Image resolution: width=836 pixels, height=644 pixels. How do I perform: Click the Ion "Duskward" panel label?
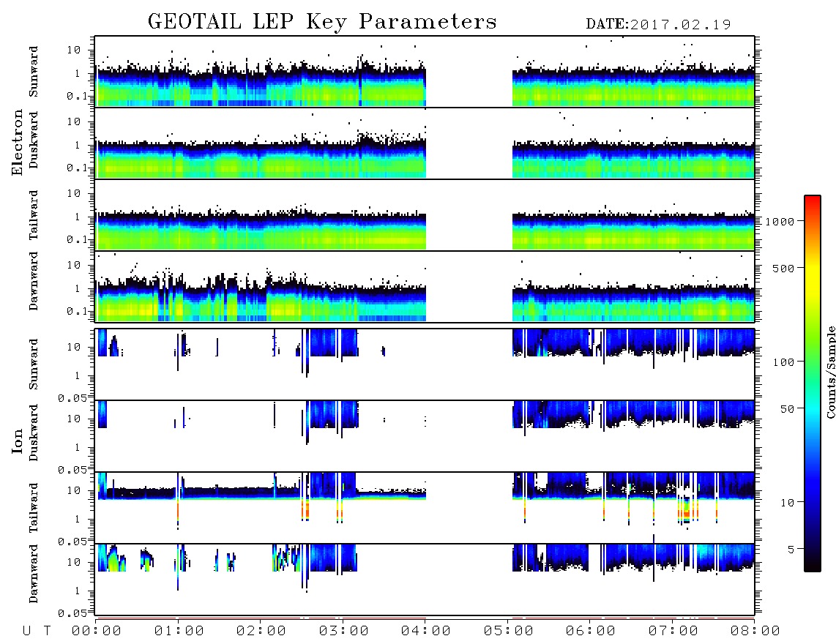[34, 433]
